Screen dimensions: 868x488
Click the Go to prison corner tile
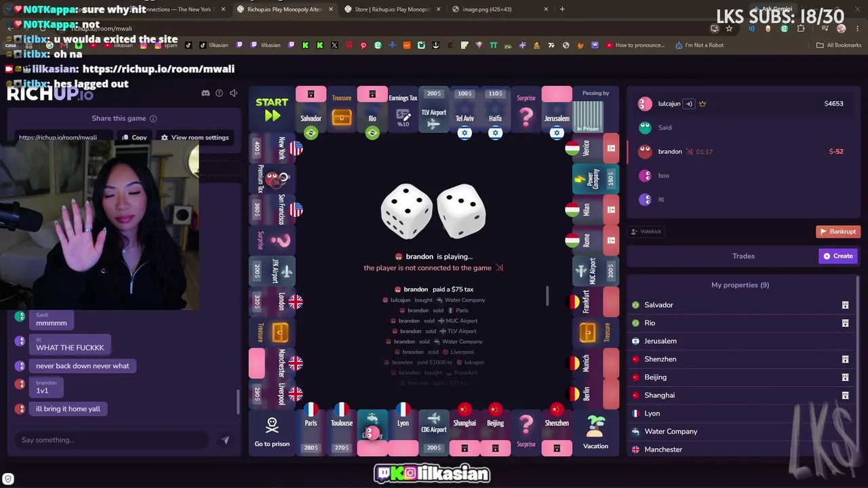[272, 432]
